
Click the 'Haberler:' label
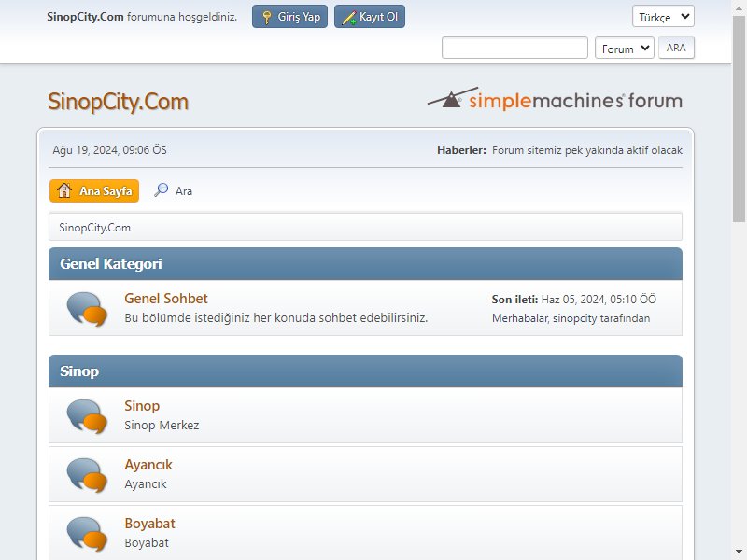click(x=461, y=150)
